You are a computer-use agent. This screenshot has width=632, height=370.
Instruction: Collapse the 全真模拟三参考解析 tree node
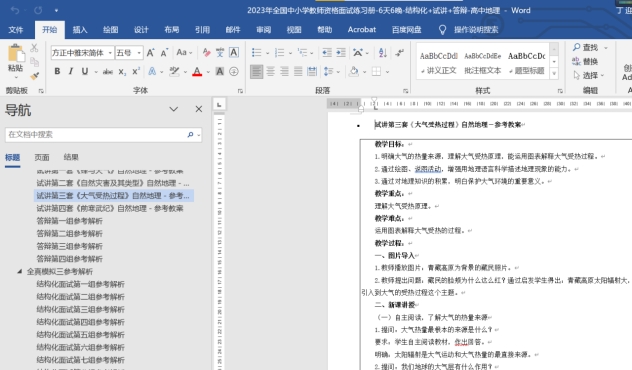19,271
